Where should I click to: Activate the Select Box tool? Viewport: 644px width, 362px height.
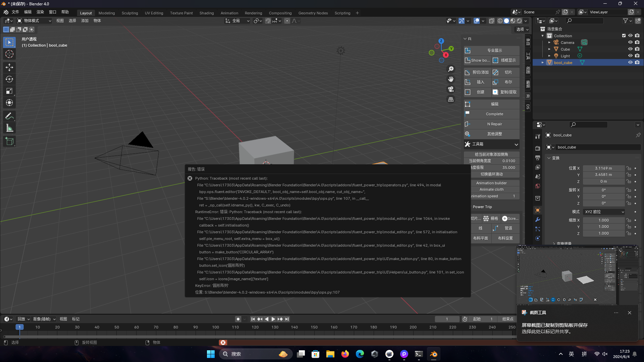pyautogui.click(x=9, y=42)
